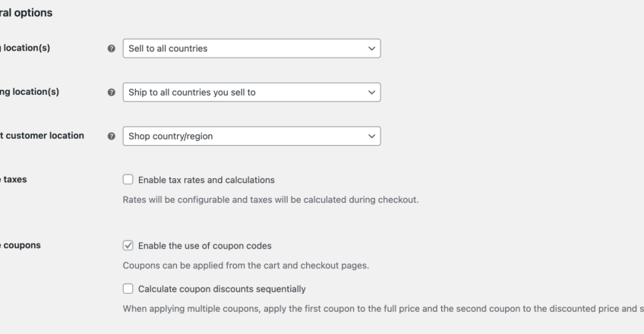Click the Selling location(s) row label
This screenshot has width=644, height=334.
29,48
